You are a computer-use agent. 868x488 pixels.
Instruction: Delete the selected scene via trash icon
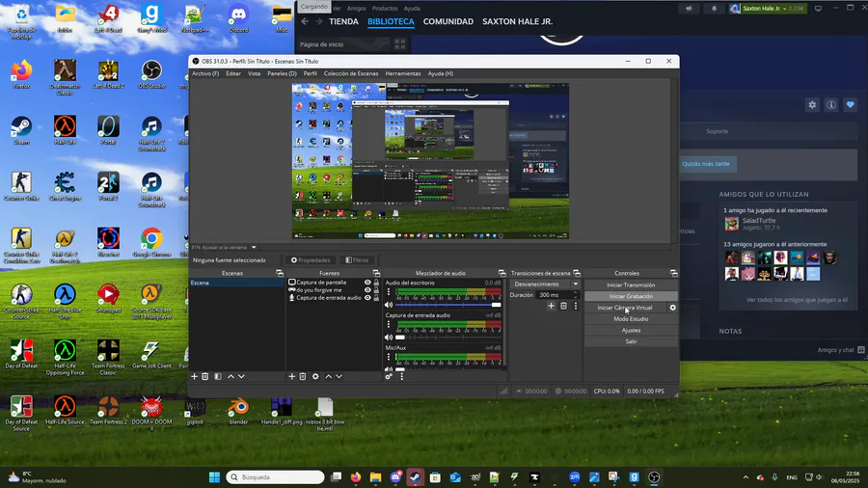click(204, 376)
